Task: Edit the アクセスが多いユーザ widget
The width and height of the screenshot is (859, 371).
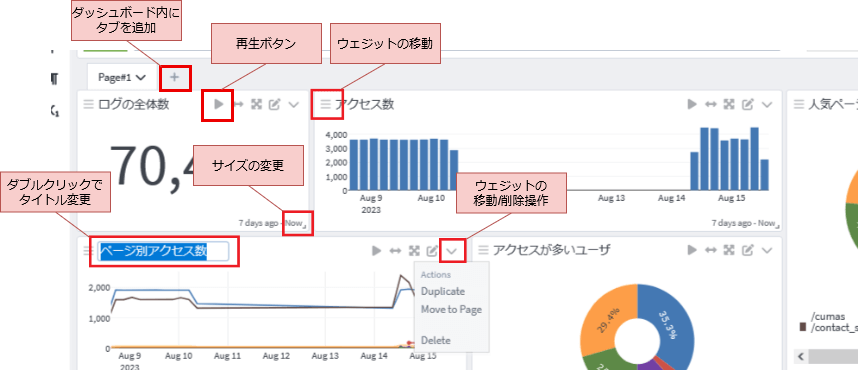Action: pos(747,250)
